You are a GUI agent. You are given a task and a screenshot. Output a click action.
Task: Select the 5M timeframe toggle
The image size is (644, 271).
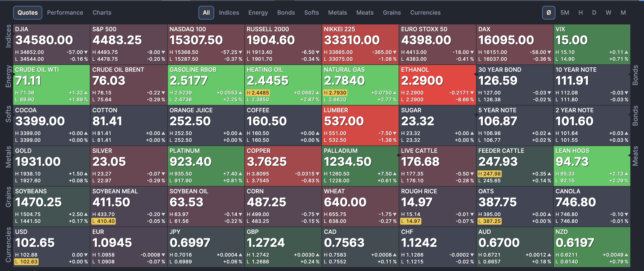(x=564, y=12)
